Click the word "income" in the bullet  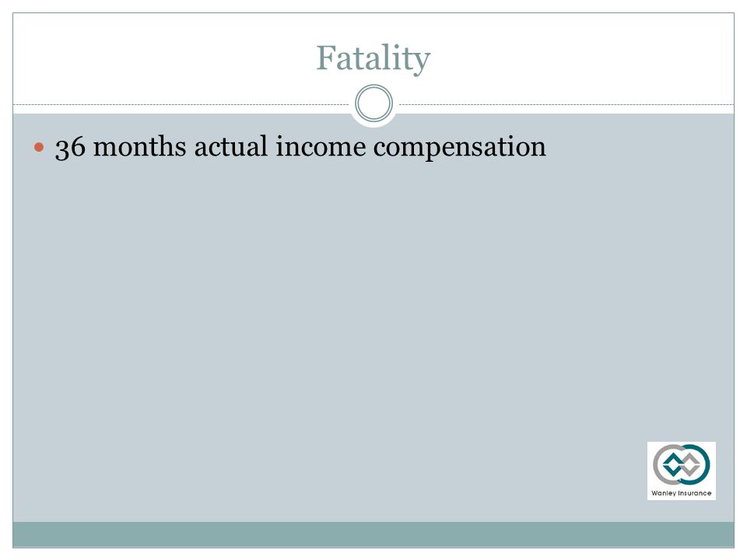click(321, 146)
